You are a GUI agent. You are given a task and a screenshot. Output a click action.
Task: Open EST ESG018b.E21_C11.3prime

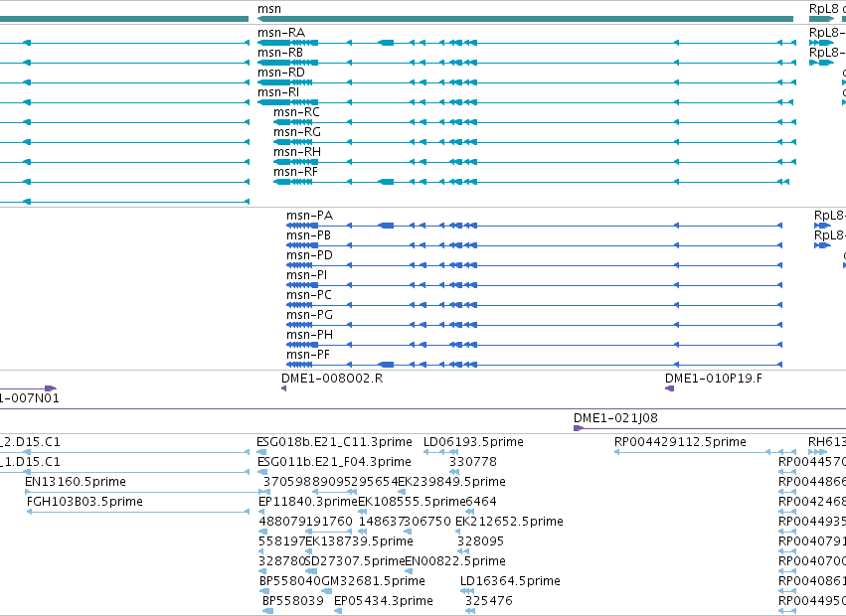(x=334, y=442)
